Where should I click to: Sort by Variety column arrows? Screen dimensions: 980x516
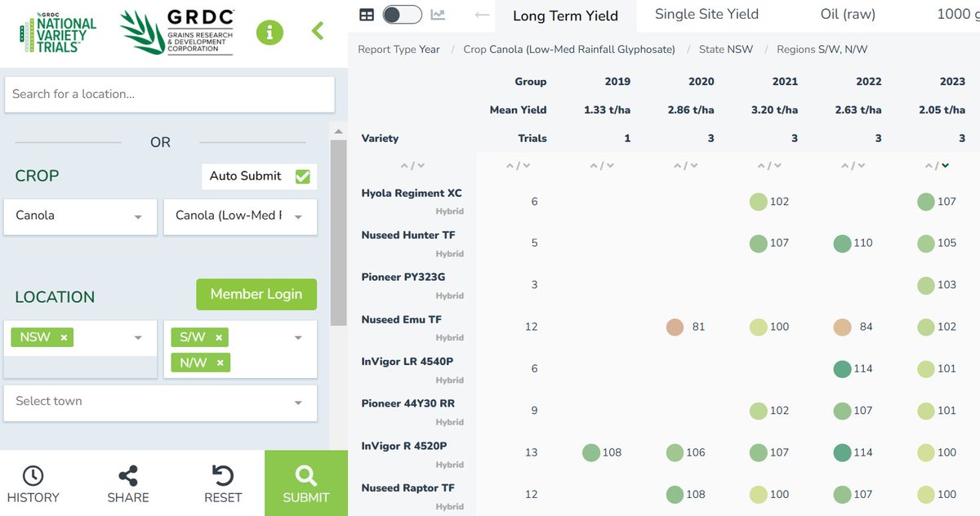click(412, 166)
